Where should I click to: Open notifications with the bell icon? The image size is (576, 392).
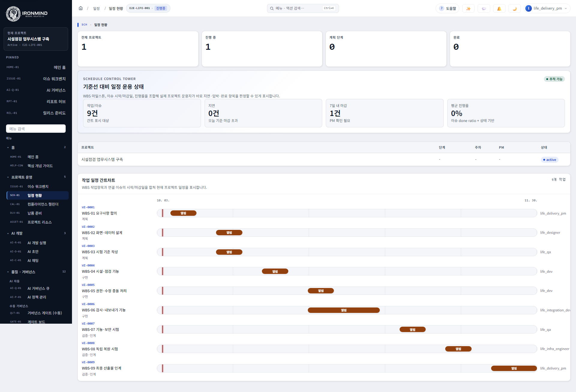(499, 8)
